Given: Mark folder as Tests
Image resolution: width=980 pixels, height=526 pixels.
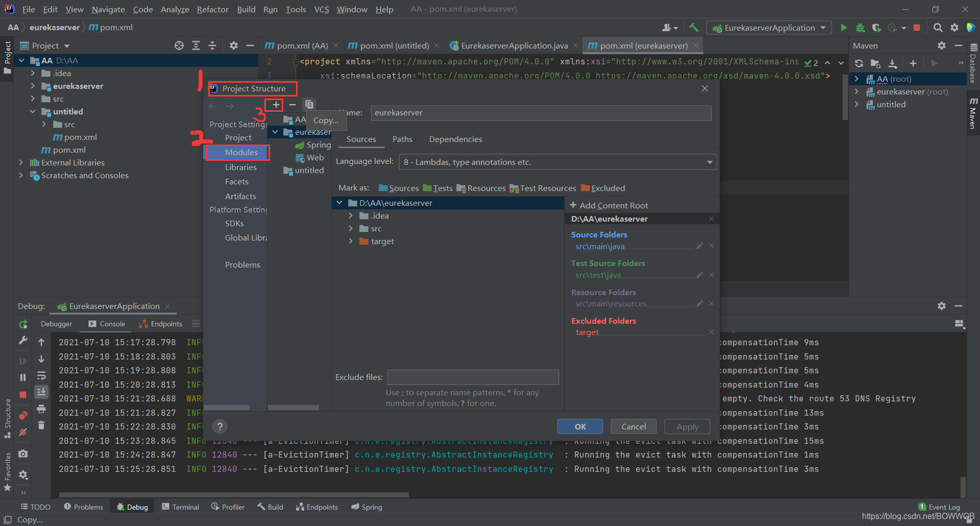Looking at the screenshot, I should 437,188.
